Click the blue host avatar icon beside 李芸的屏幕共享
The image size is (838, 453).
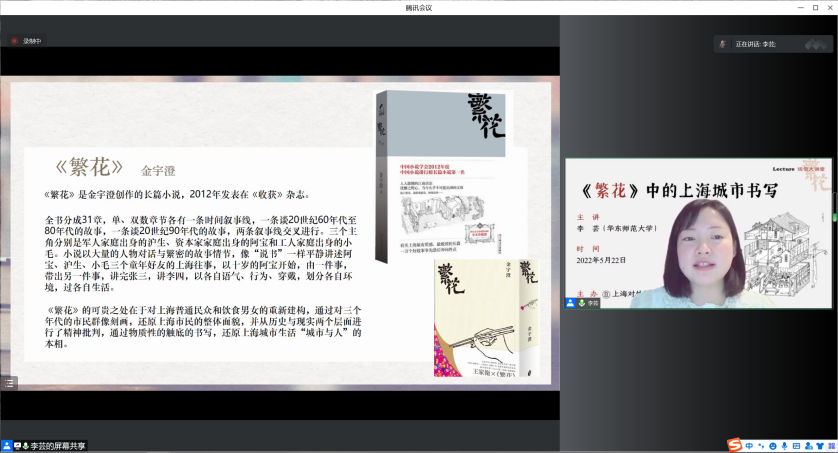(x=6, y=446)
